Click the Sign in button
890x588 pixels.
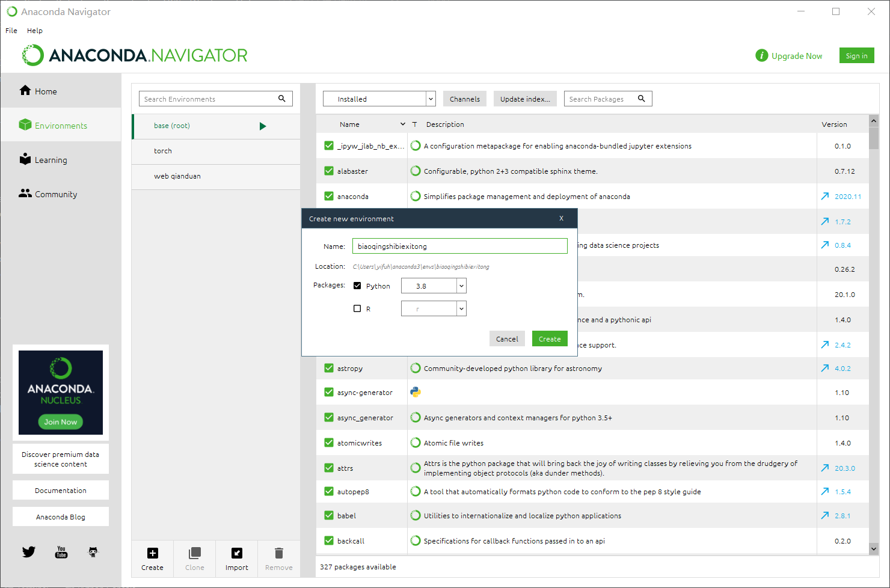(856, 55)
